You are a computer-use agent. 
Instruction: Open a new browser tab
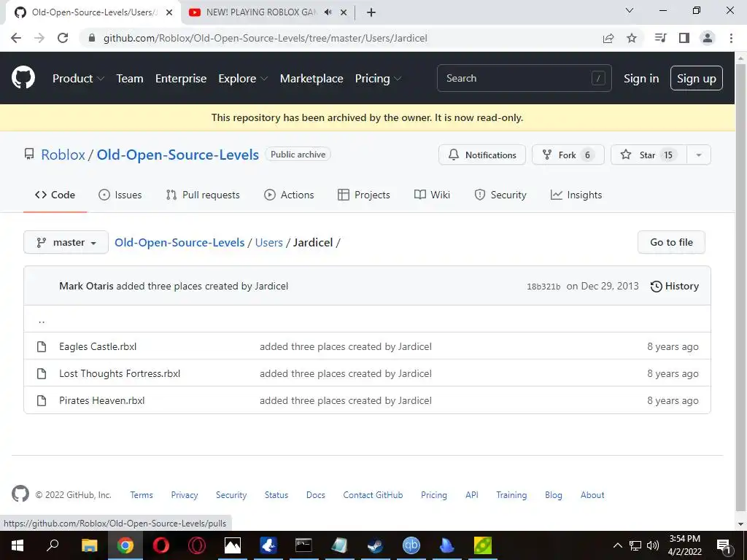(371, 12)
